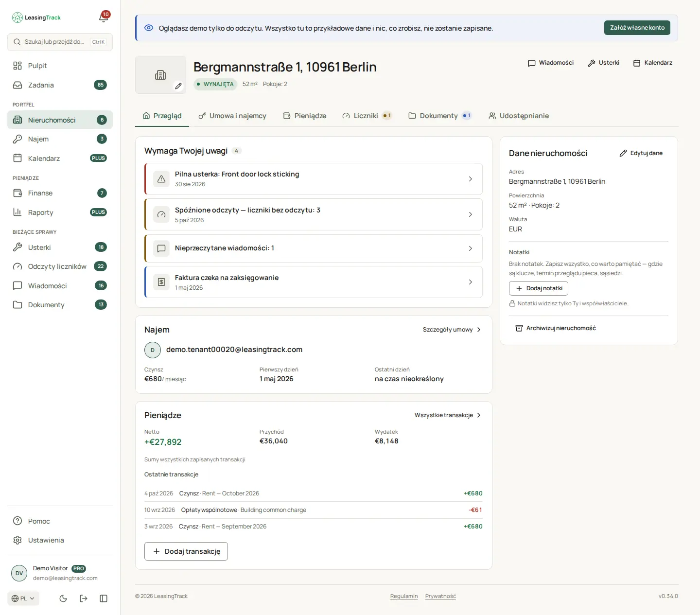
Task: Switch to the Pieniądze tab
Action: (305, 116)
